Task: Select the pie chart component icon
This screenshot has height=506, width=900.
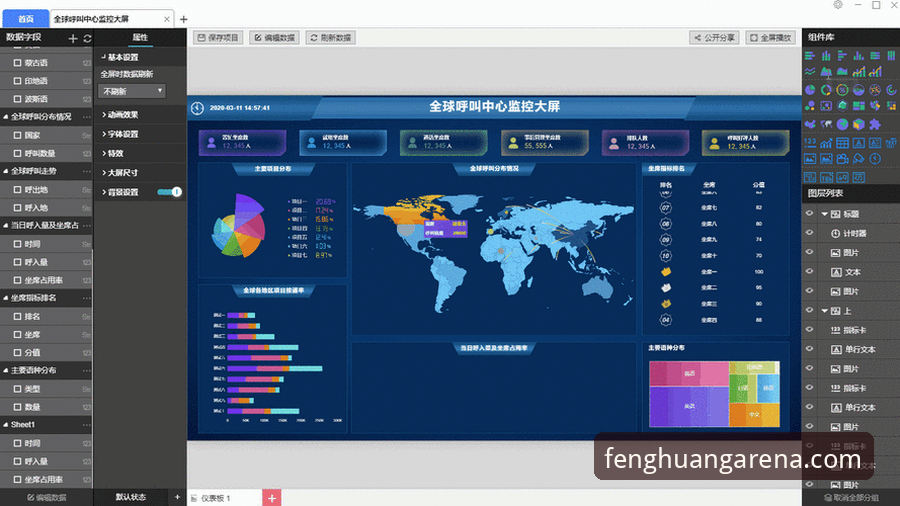Action: coord(810,89)
